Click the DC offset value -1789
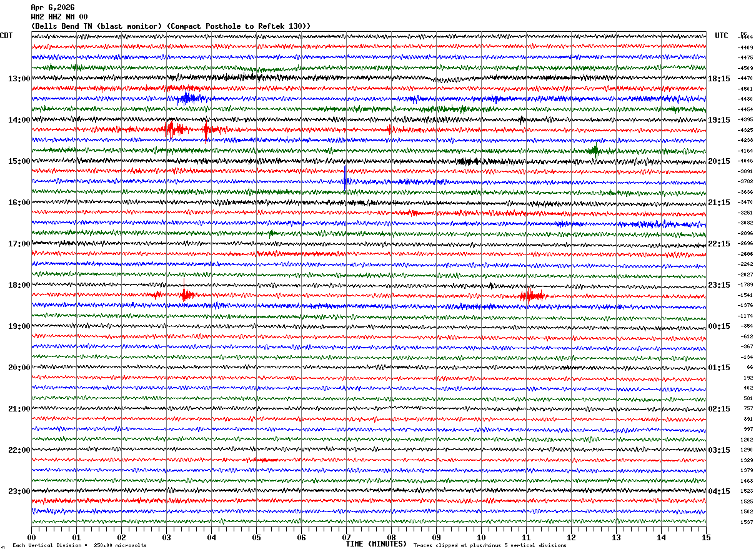Image resolution: width=756 pixels, height=554 pixels. 745,285
